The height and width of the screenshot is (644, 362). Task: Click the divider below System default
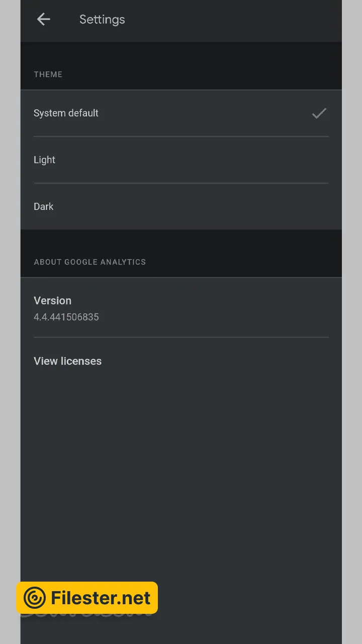click(181, 136)
